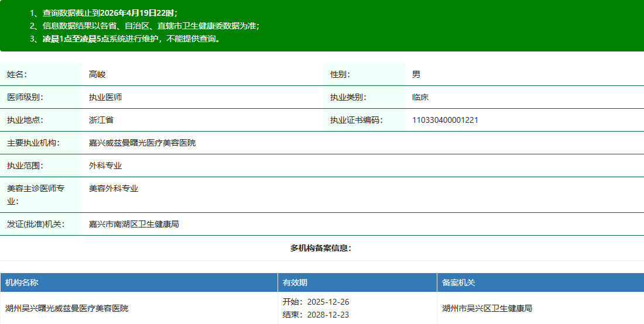Select the gender value 男
Image resolution: width=644 pixels, height=324 pixels.
(x=416, y=74)
